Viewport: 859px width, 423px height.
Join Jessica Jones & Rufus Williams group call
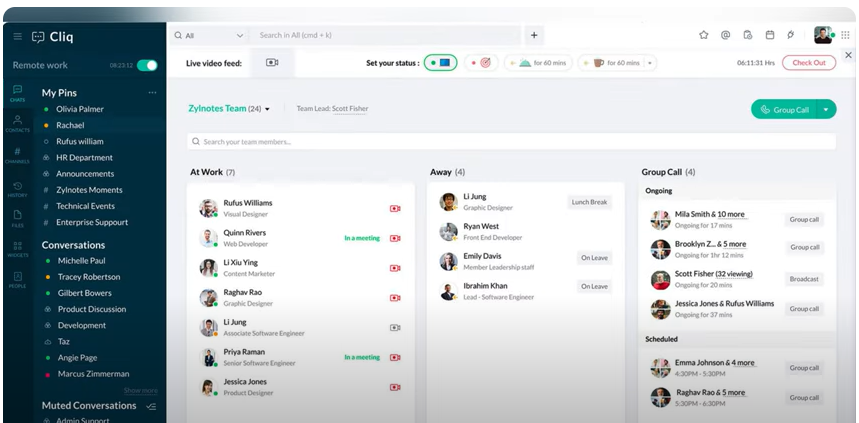click(x=804, y=309)
